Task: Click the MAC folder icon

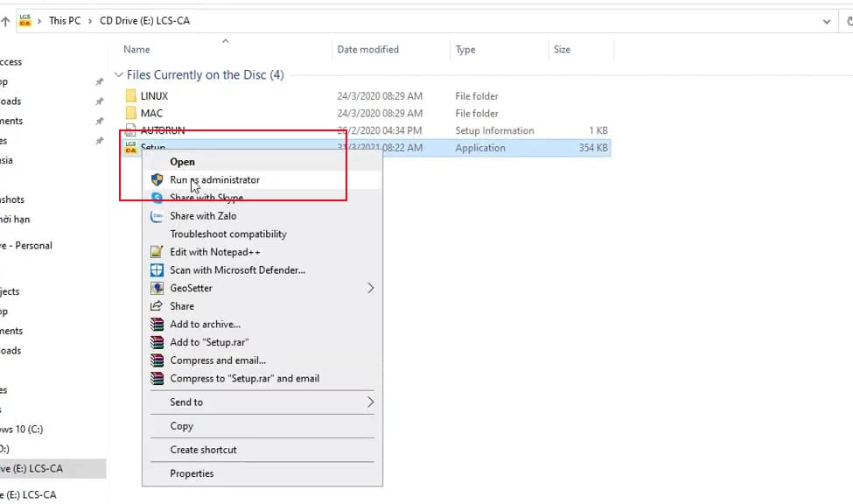Action: pos(130,114)
